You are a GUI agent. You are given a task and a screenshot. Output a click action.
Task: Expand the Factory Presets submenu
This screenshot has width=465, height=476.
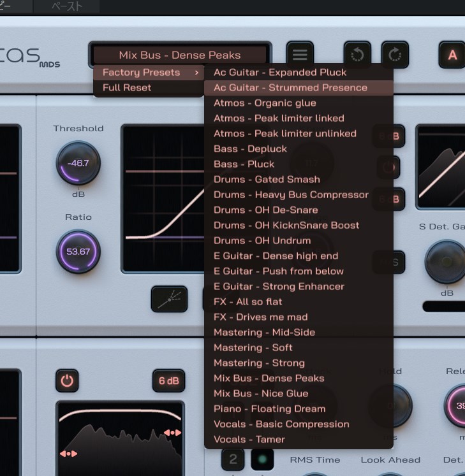pyautogui.click(x=149, y=73)
